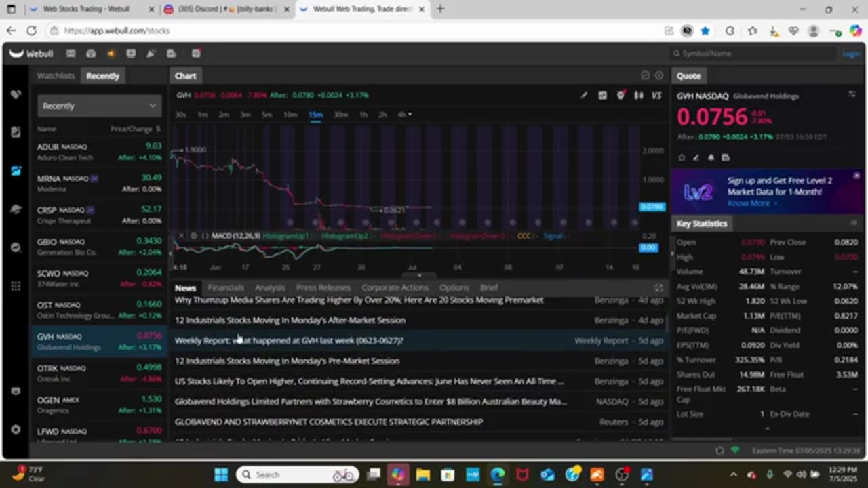Click the orange megaphone icon in top toolbar
Image resolution: width=868 pixels, height=488 pixels.
click(x=111, y=54)
